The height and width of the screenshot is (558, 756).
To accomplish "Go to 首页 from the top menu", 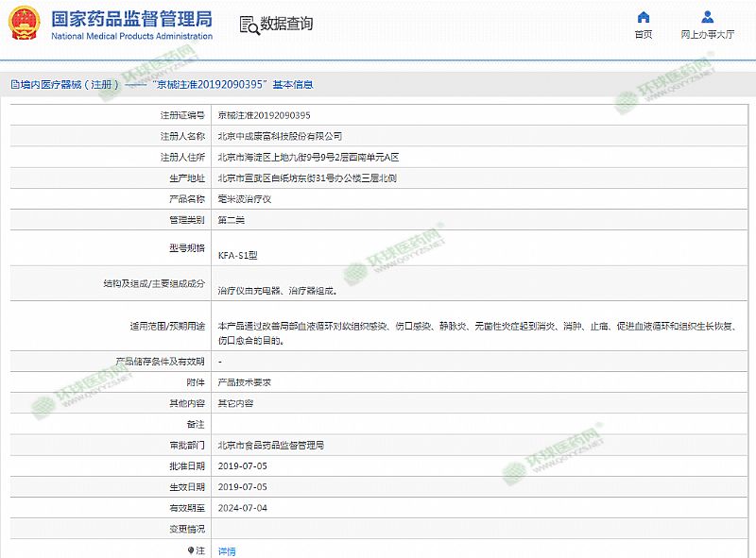I will pyautogui.click(x=643, y=35).
